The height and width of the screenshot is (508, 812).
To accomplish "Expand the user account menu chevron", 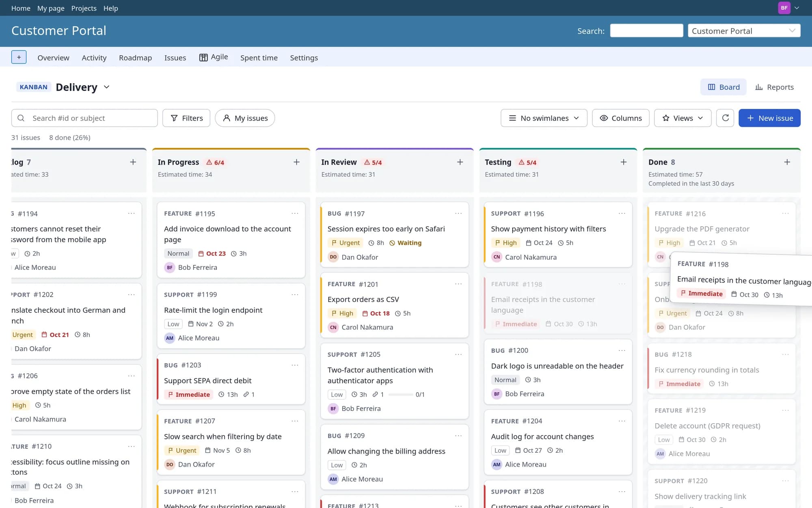I will click(x=797, y=8).
